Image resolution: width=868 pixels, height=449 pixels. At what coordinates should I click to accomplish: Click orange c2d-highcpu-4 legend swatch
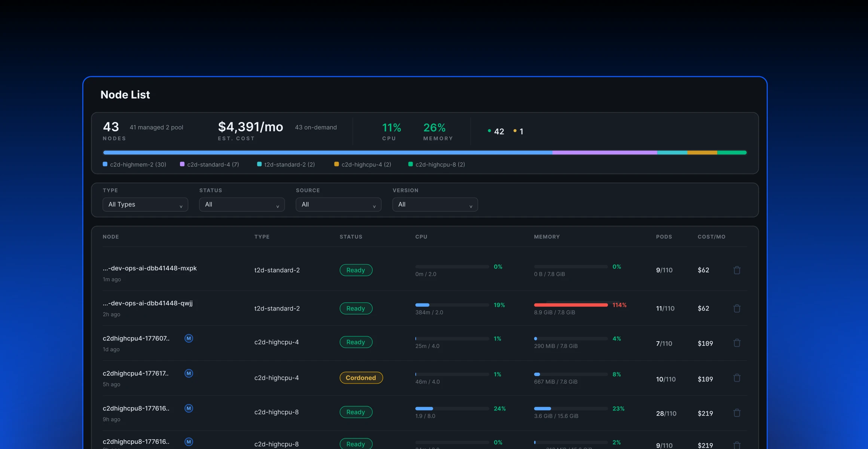(x=336, y=164)
